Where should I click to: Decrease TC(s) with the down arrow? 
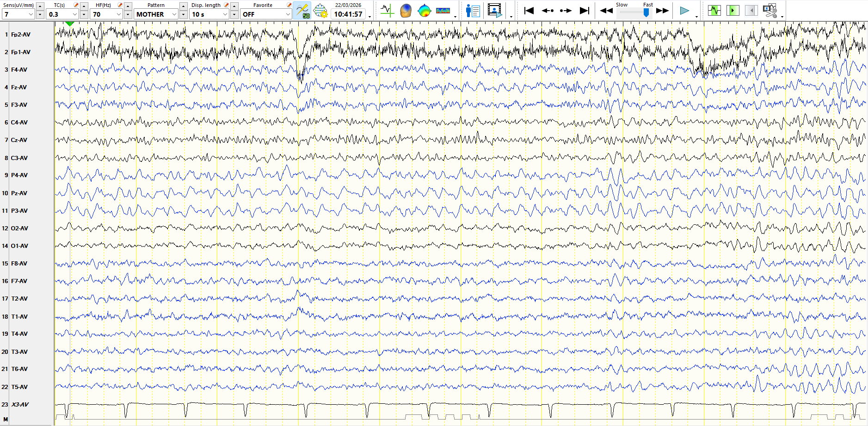[84, 15]
